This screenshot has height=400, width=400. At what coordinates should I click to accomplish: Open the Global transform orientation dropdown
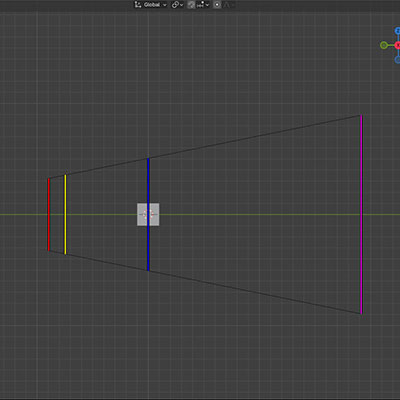tap(151, 5)
